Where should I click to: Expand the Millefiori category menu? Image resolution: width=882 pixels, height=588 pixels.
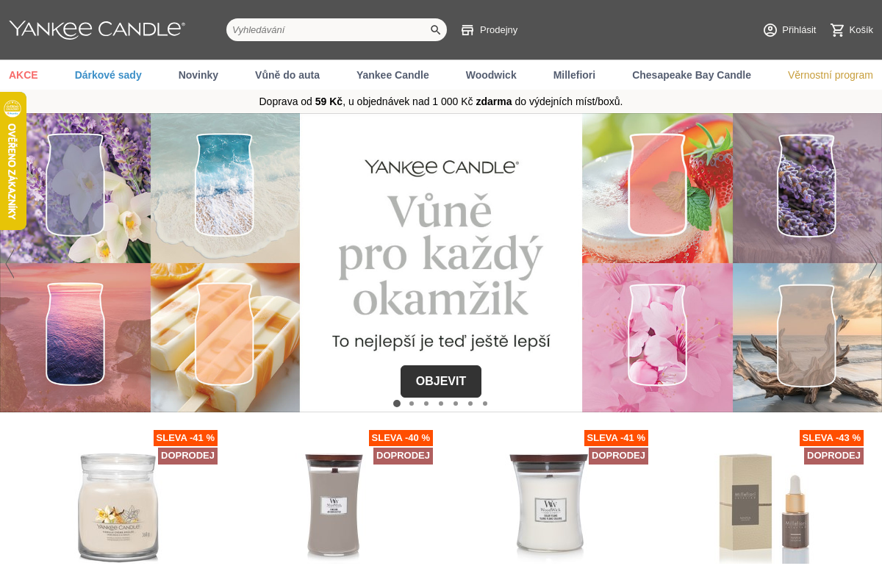coord(574,75)
